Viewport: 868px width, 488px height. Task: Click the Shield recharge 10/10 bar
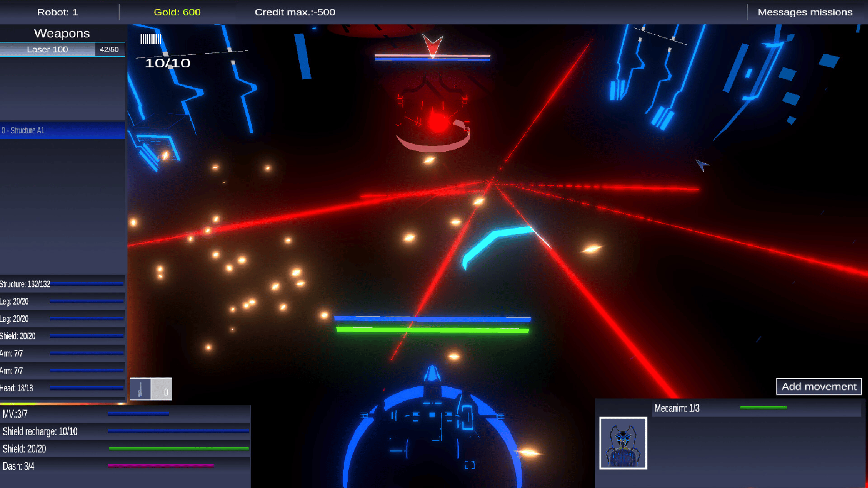(x=178, y=431)
